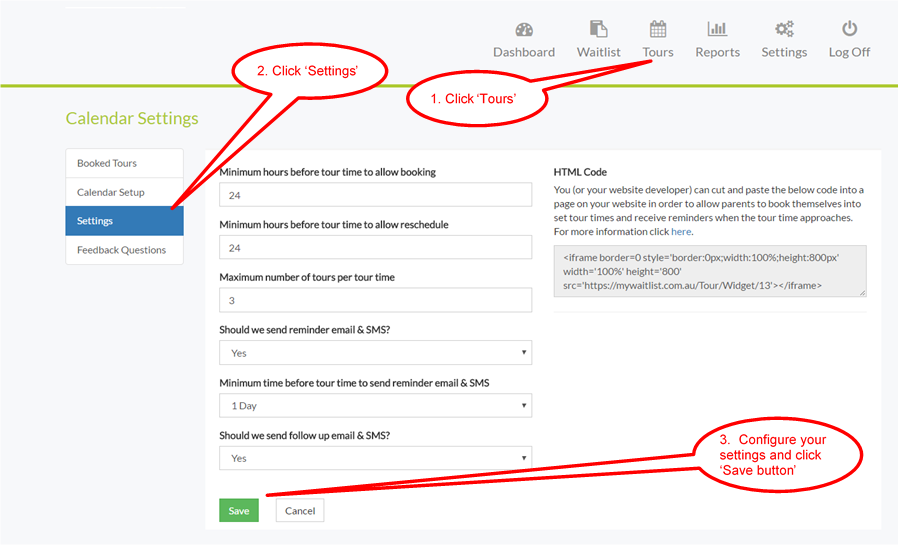
Task: Go to the Waitlist menu label
Action: pyautogui.click(x=598, y=52)
